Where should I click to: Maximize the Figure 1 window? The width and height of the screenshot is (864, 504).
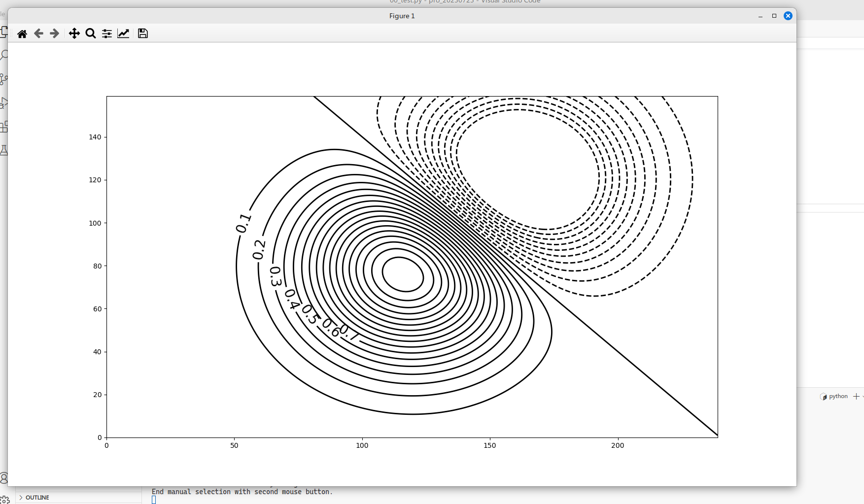click(774, 16)
